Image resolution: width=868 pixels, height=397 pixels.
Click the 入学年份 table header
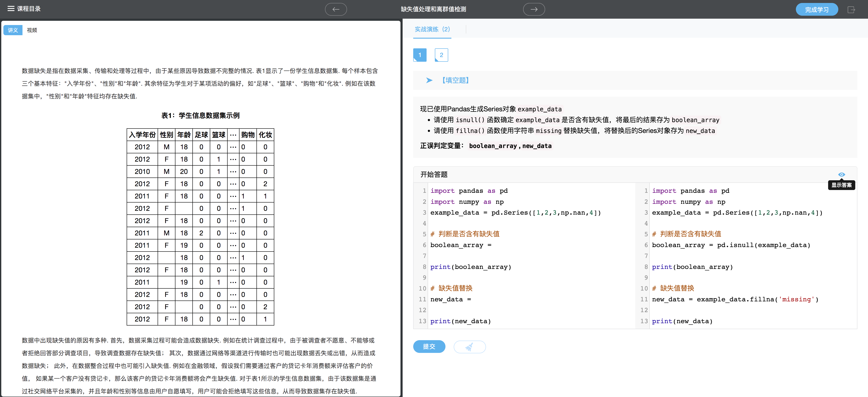pyautogui.click(x=142, y=135)
